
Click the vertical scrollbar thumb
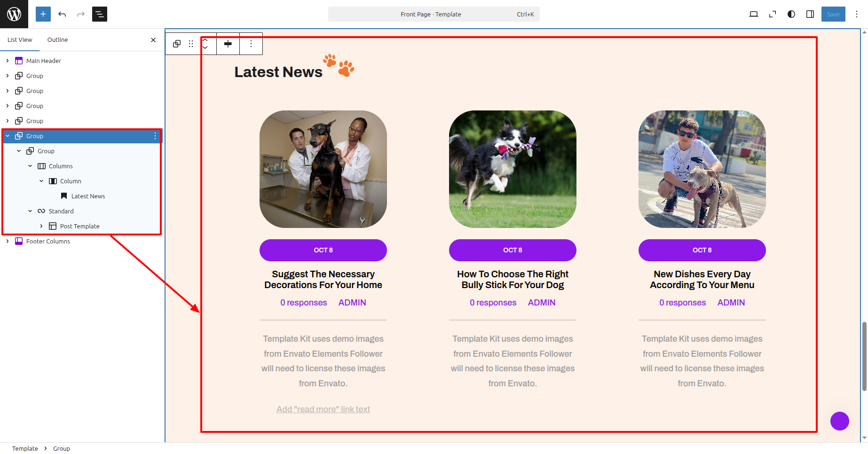pyautogui.click(x=864, y=356)
